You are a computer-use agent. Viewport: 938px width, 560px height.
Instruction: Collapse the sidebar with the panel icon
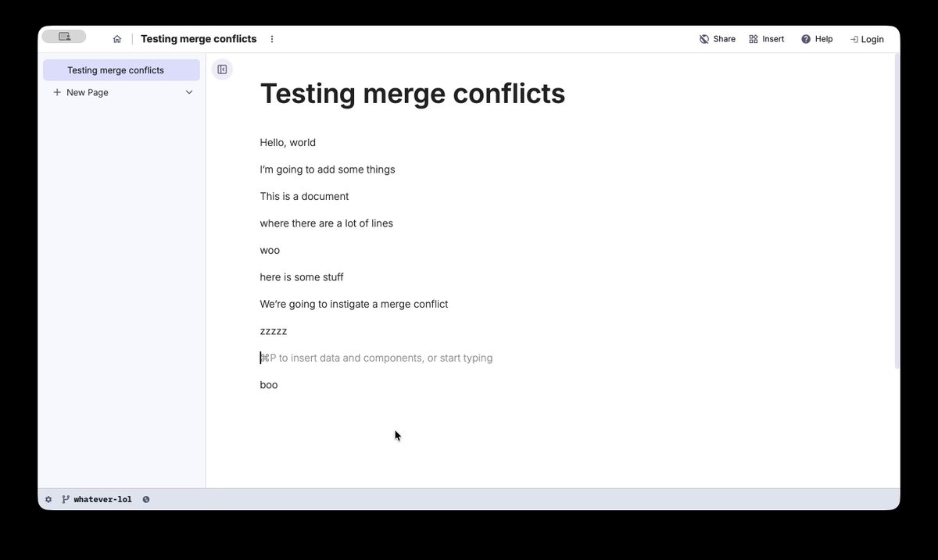point(222,70)
